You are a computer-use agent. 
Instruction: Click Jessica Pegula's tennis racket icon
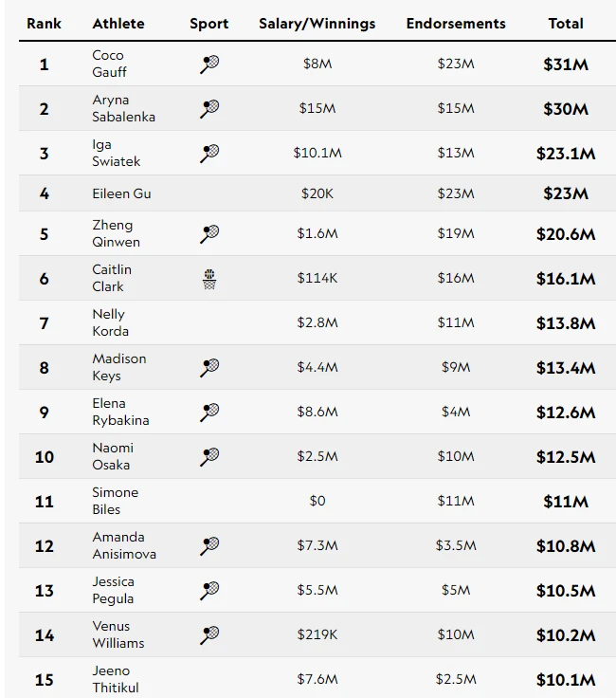point(209,590)
